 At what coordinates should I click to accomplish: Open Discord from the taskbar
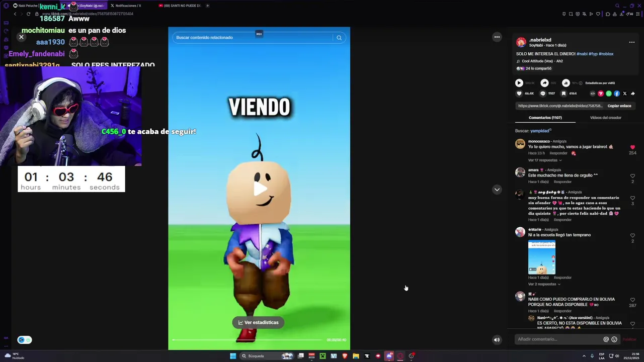[389, 356]
